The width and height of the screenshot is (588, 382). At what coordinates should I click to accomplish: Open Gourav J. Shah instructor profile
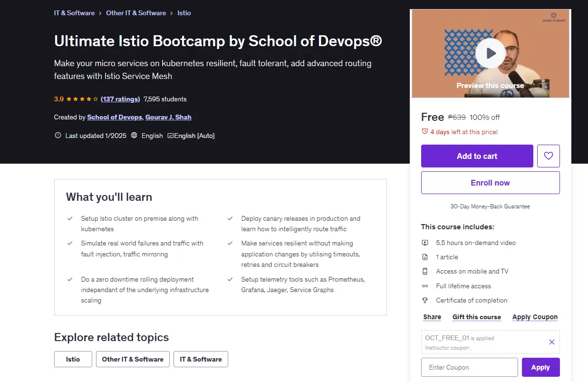click(x=168, y=117)
